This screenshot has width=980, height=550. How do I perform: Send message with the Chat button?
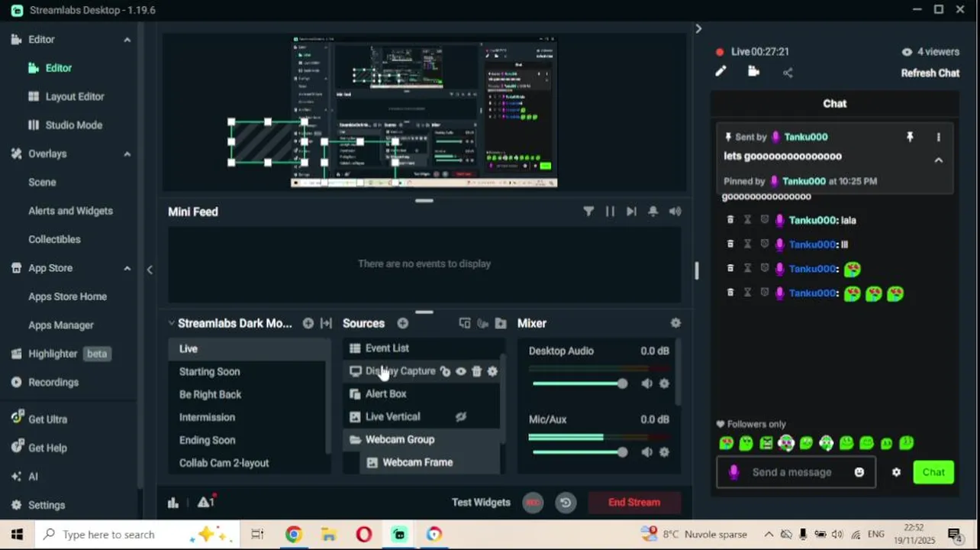pos(933,472)
